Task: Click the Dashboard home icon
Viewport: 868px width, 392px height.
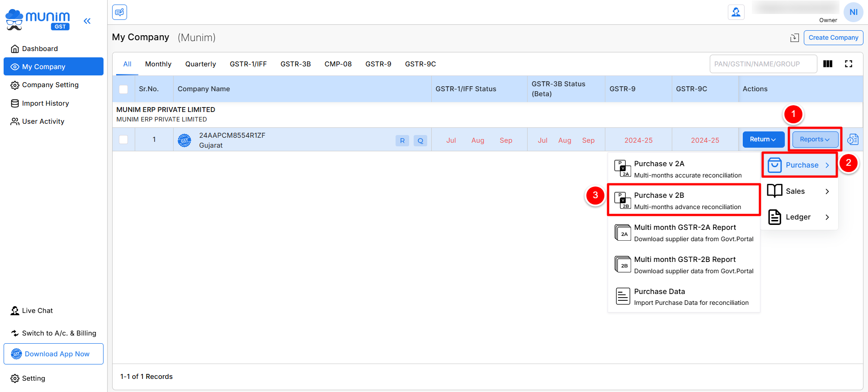Action: click(15, 49)
